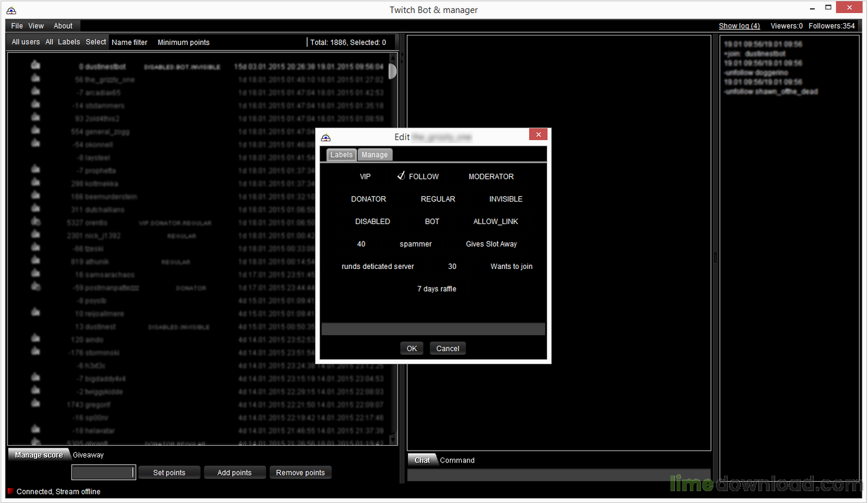
Task: Click the Twitch Bot app icon in the main title bar
Action: (11, 10)
